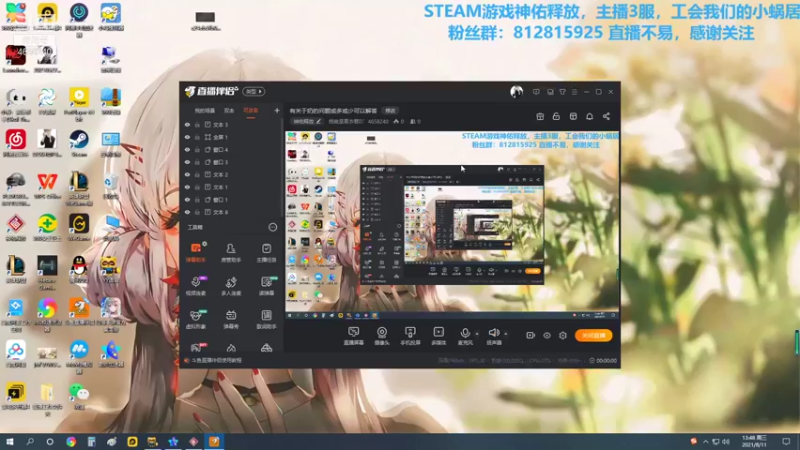This screenshot has width=800, height=450.
Task: Click the microphone icon in bottom toolbar
Action: [x=465, y=333]
